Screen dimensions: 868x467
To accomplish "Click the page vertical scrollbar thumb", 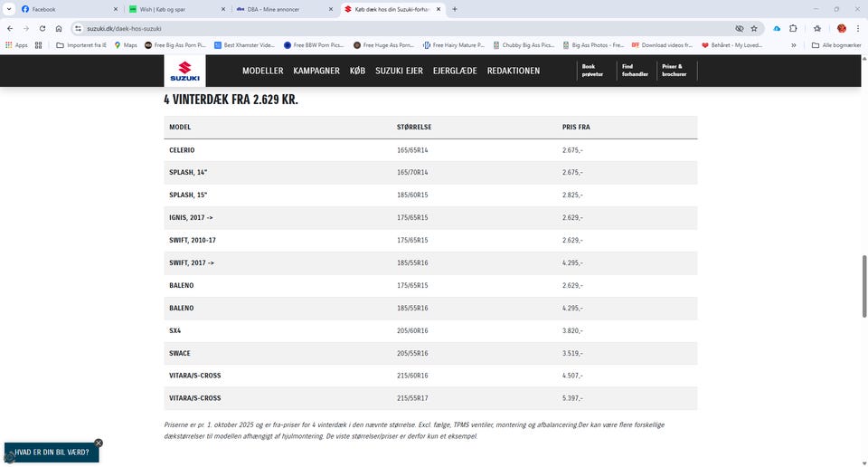I will [x=864, y=286].
